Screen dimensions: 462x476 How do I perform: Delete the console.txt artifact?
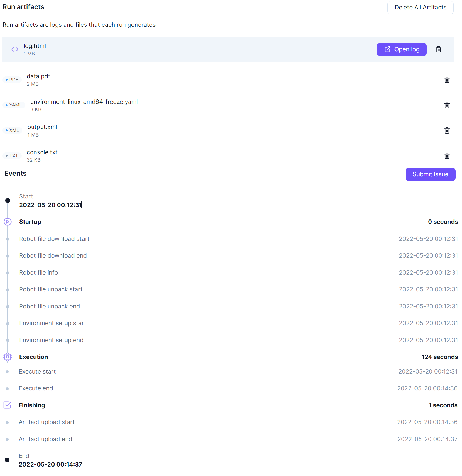447,156
